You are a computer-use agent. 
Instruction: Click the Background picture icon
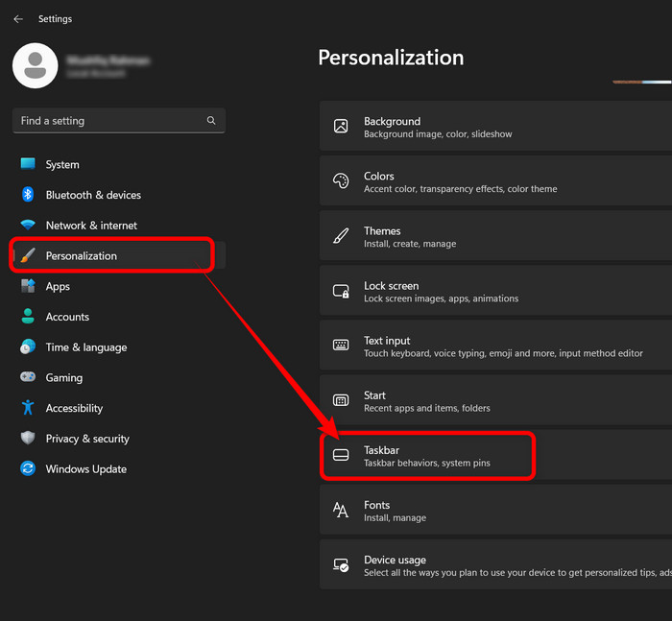(x=341, y=126)
